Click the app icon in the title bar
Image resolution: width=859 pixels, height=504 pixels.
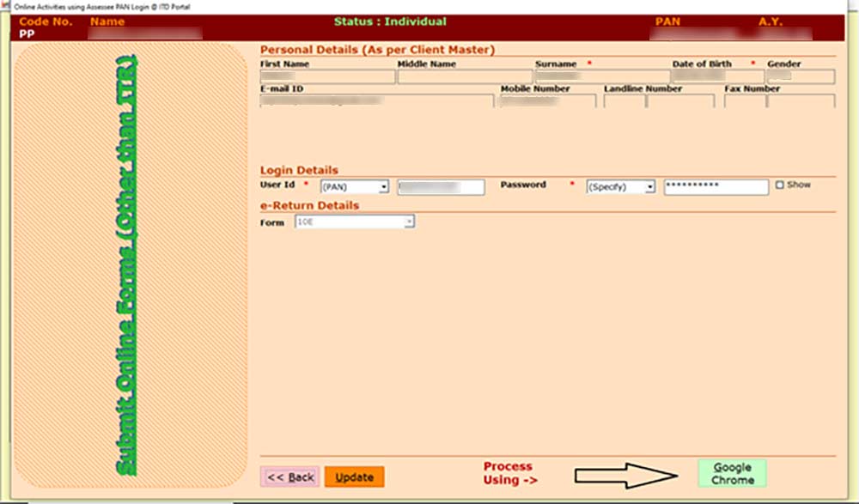click(7, 7)
